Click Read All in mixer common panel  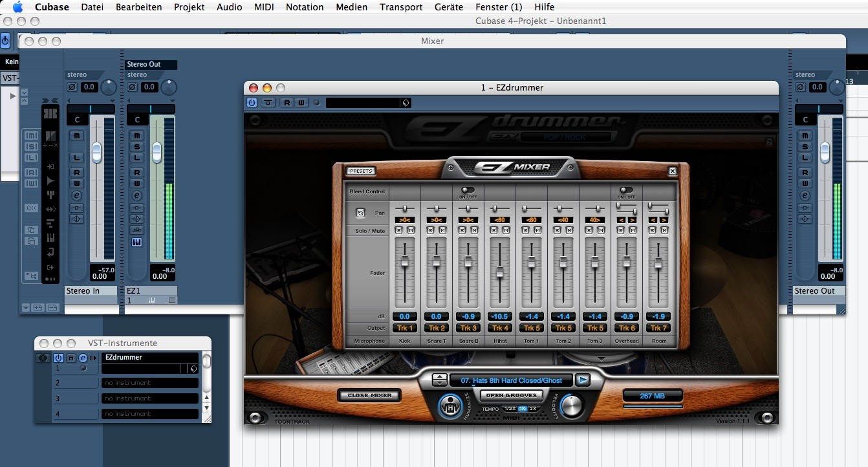(32, 173)
